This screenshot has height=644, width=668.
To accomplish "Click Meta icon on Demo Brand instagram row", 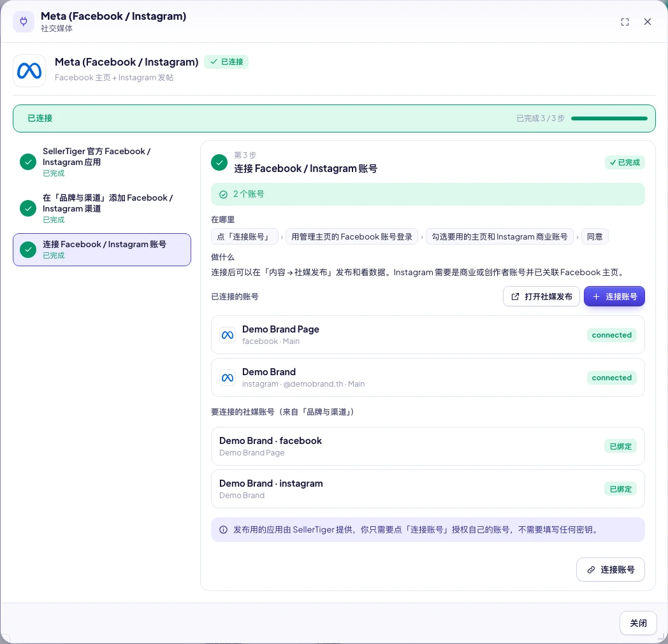I will coord(228,378).
